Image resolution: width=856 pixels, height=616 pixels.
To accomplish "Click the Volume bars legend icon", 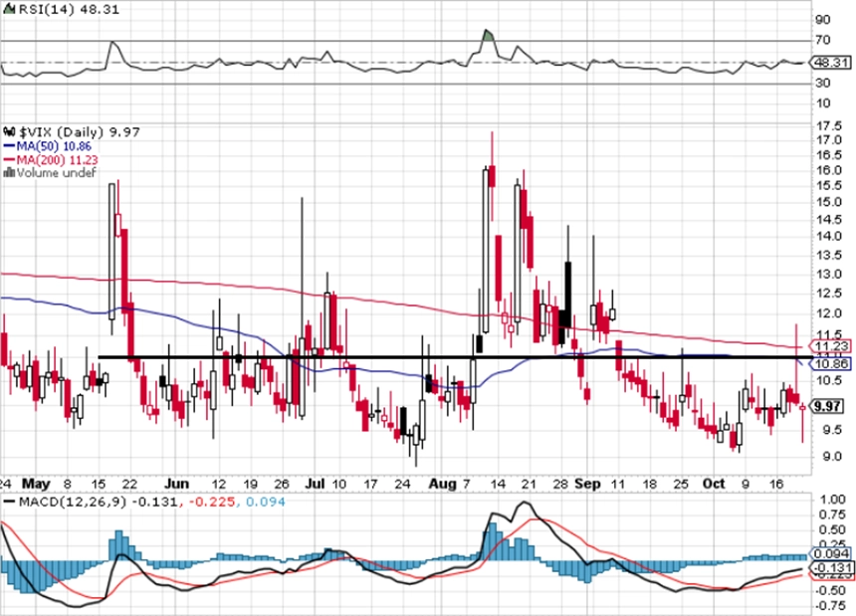I will (x=9, y=172).
